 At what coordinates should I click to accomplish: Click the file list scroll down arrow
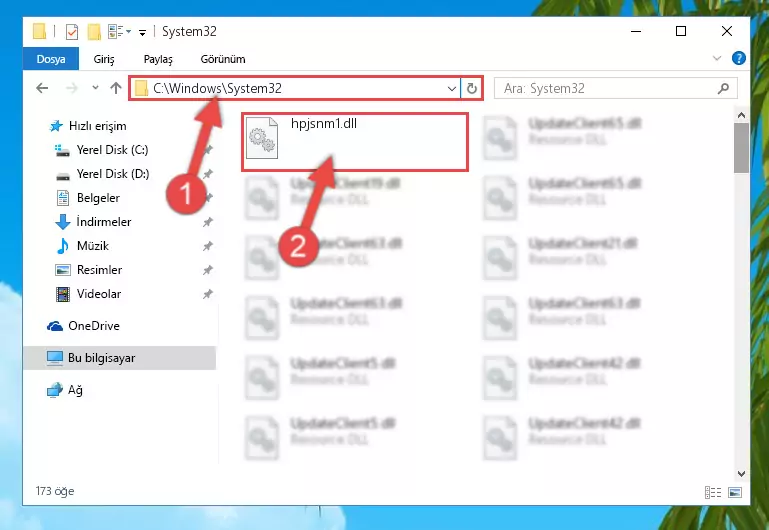click(x=742, y=474)
